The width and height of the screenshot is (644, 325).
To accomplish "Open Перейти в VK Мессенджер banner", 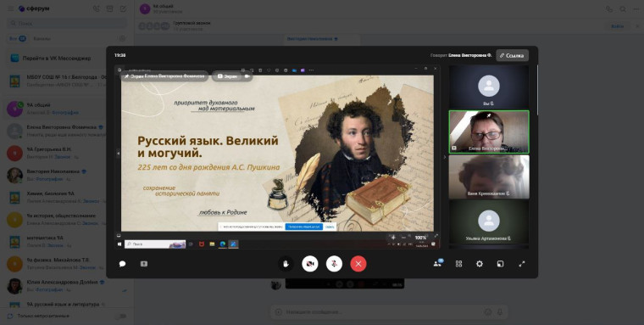I will point(67,58).
